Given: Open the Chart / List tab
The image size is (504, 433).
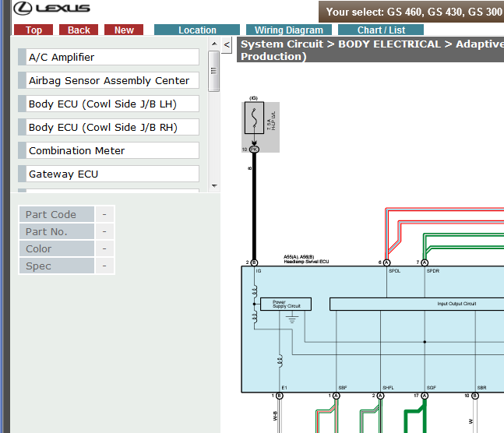Looking at the screenshot, I should coord(381,30).
